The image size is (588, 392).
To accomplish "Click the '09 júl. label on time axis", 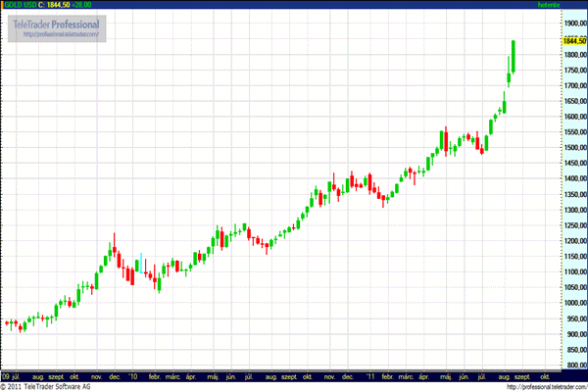I will [x=12, y=375].
